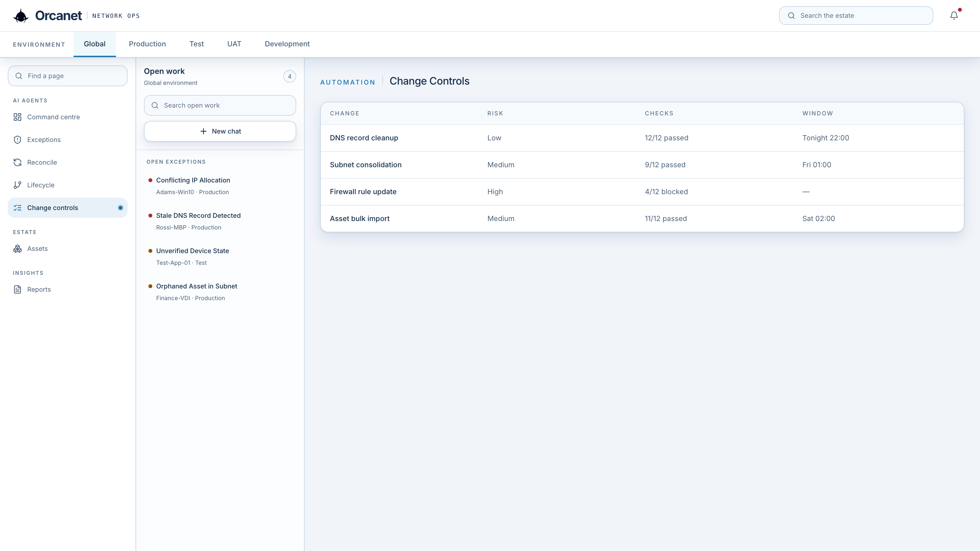Screen dimensions: 980x551
Task: Focus the Search the estate field
Action: click(856, 16)
